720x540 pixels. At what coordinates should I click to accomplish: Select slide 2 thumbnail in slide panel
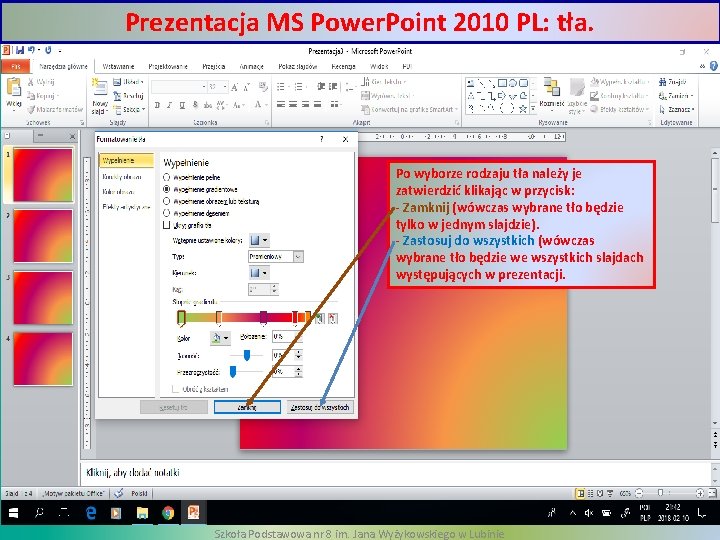click(x=43, y=236)
